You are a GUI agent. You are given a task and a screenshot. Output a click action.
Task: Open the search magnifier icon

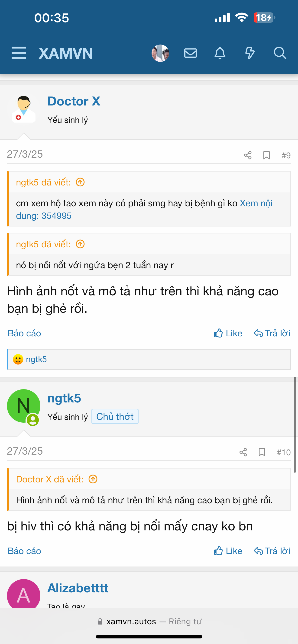coord(279,53)
